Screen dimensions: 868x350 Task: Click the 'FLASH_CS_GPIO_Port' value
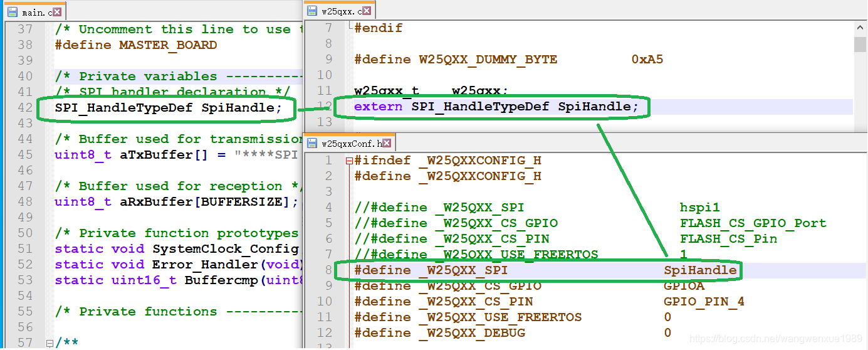click(x=753, y=223)
